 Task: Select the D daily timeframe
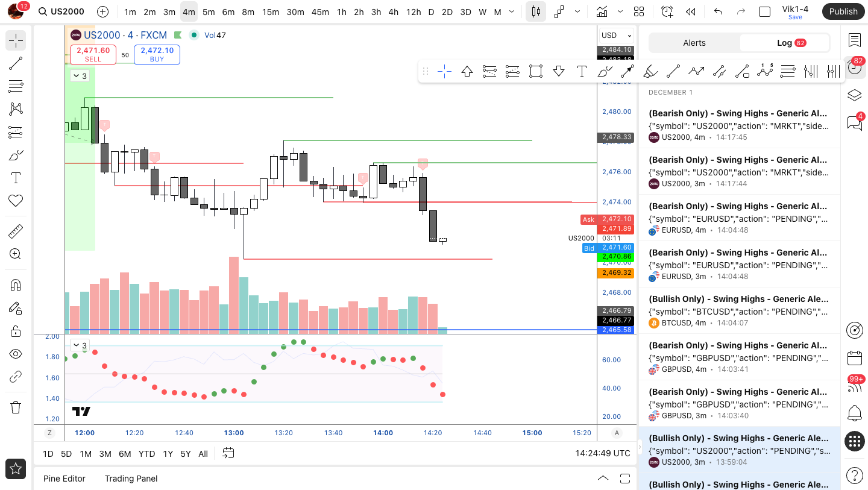[x=431, y=11]
